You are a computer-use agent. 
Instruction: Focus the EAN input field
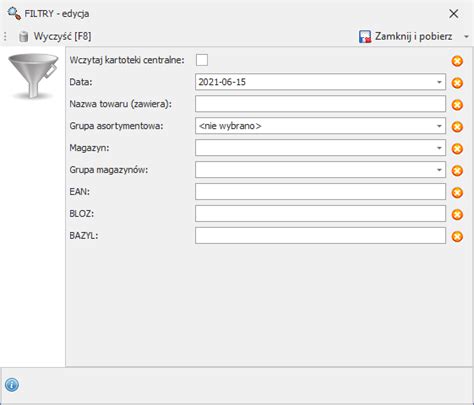(x=320, y=192)
